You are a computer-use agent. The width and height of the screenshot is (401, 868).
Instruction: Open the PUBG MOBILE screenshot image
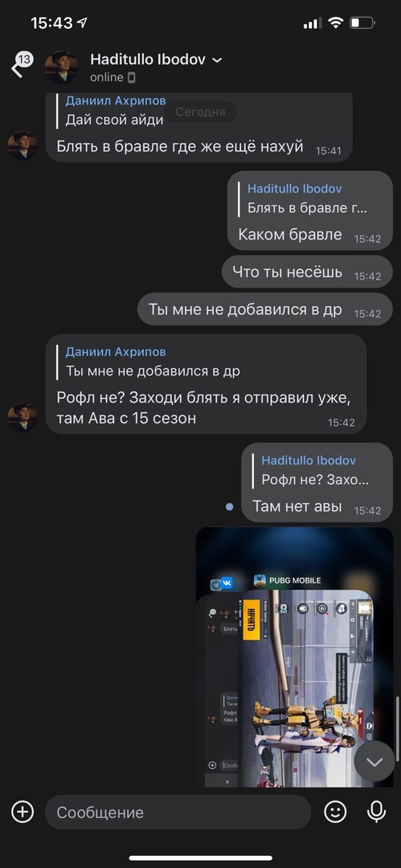[294, 657]
